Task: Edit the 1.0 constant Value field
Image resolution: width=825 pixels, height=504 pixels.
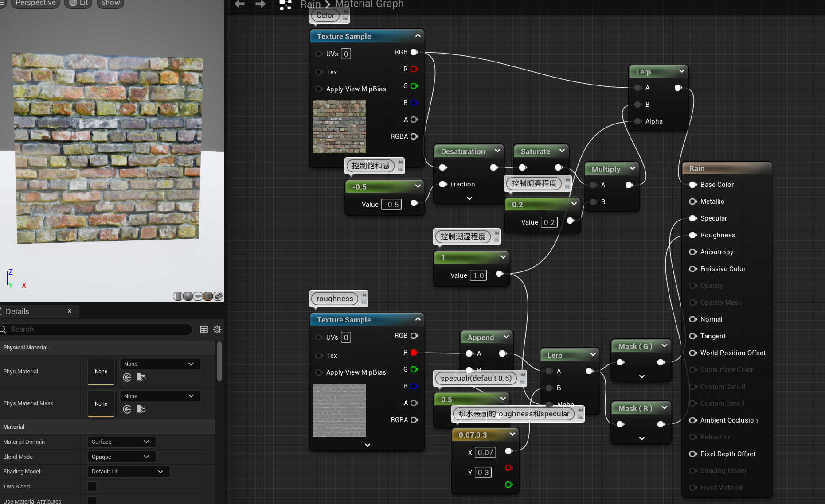Action: click(x=478, y=275)
